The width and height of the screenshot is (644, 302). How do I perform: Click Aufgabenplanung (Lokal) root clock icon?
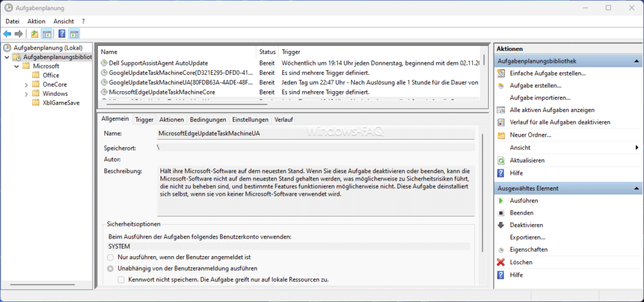pos(8,48)
